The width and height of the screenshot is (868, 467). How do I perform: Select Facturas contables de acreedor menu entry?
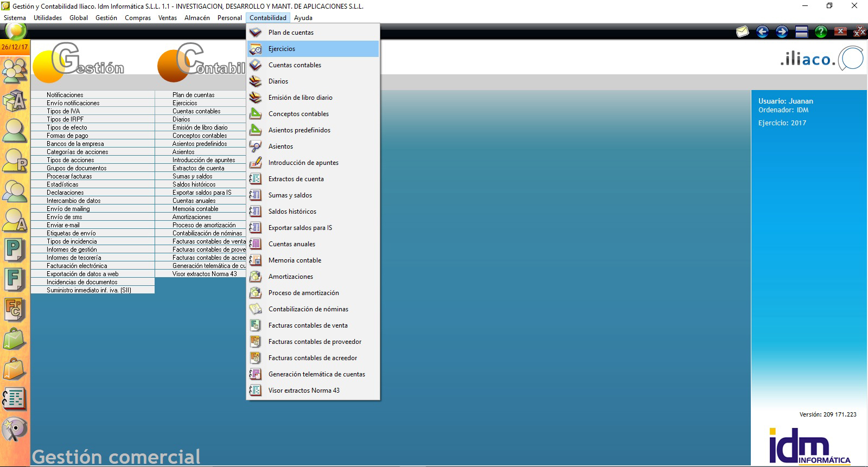[313, 358]
